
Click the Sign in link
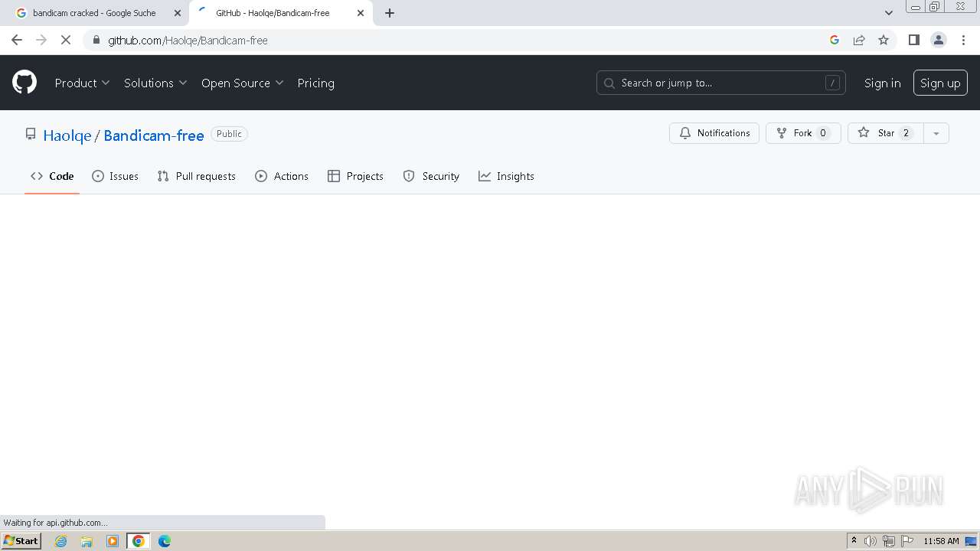(x=882, y=83)
